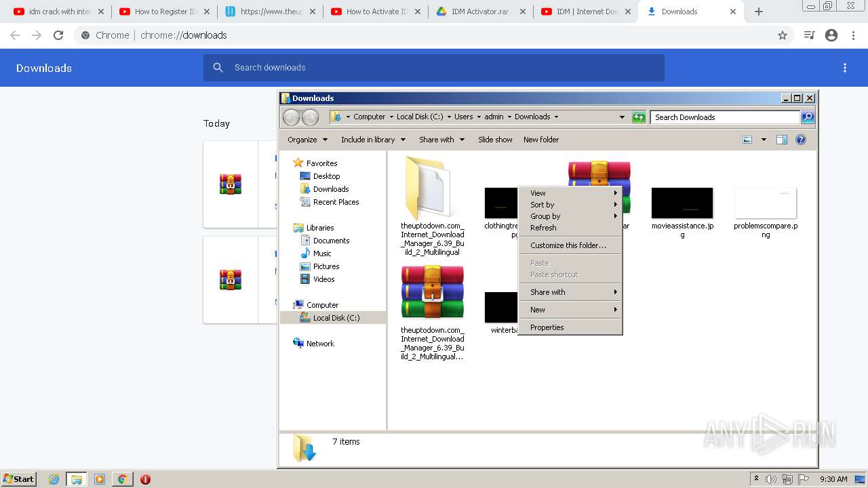The height and width of the screenshot is (488, 868).
Task: Open Share with in the context menu
Action: (x=570, y=292)
